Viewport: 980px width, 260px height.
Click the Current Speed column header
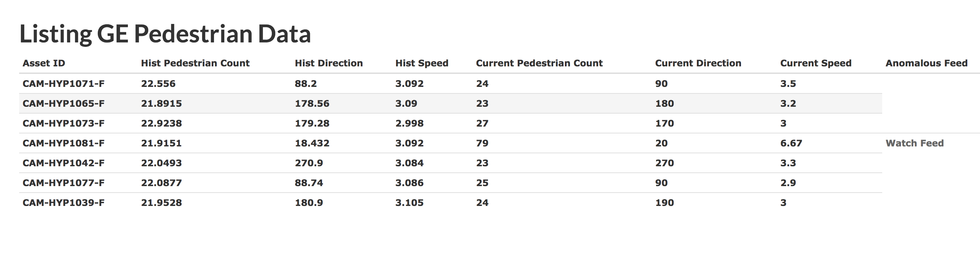(816, 63)
